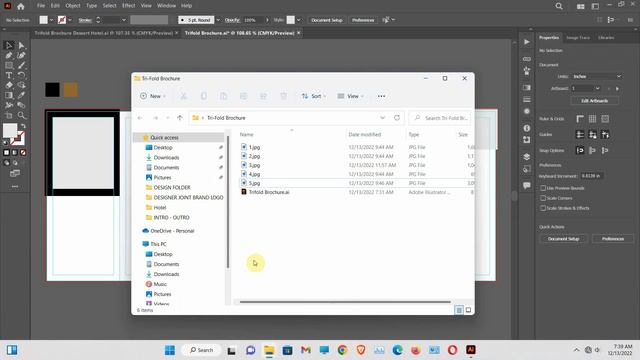Open Gmail from the taskbar
This screenshot has height=360, width=640.
(x=306, y=350)
